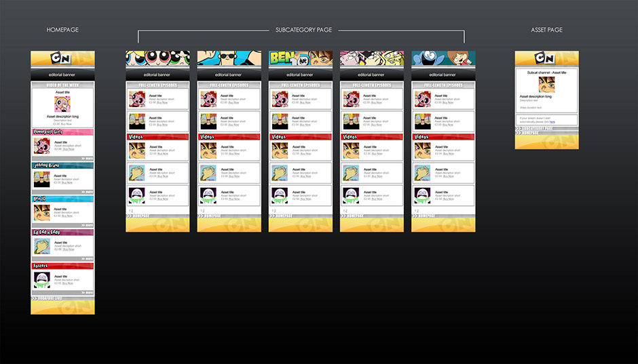This screenshot has height=364, width=638.
Task: Click 'more' under Ben 10 on Homepage
Action: pos(87,225)
